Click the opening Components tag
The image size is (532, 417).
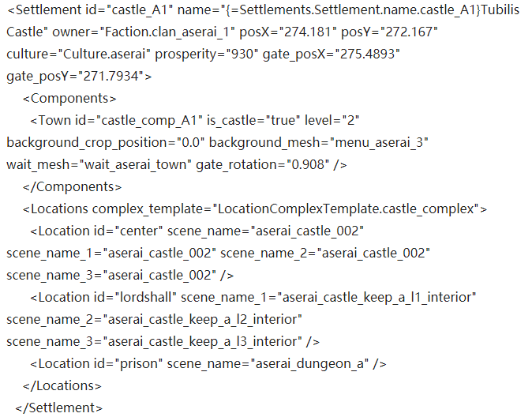69,99
